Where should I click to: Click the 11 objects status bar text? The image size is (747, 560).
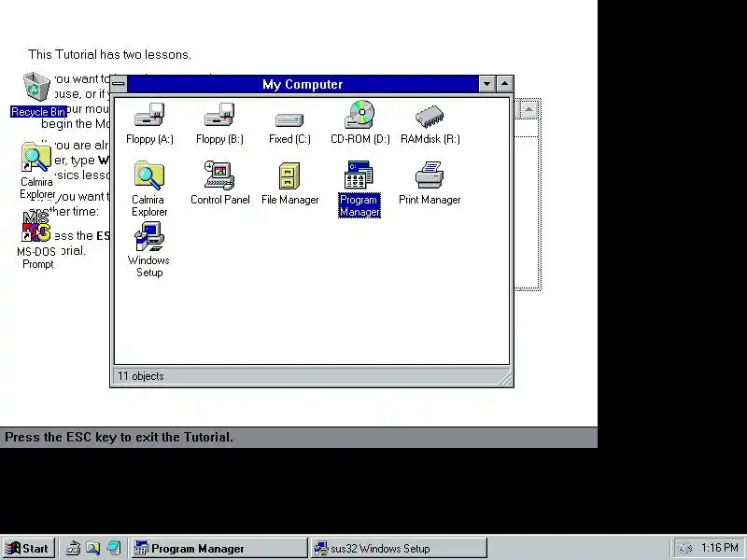(x=141, y=376)
